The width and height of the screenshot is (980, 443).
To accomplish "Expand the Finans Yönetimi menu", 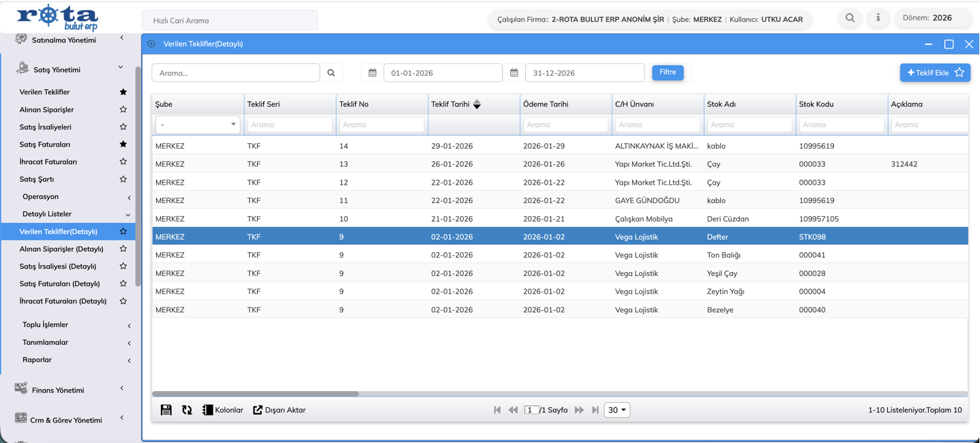I will 58,390.
